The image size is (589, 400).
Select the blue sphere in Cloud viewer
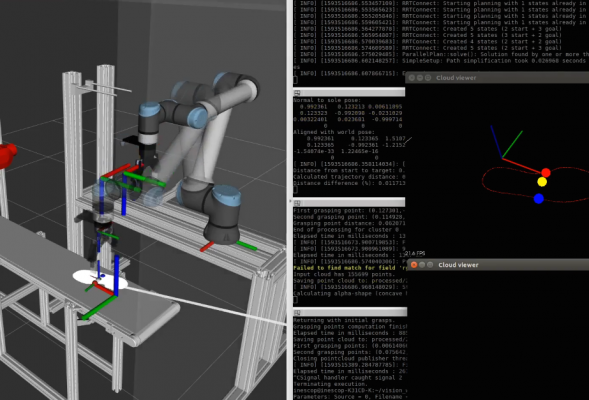[x=539, y=198]
